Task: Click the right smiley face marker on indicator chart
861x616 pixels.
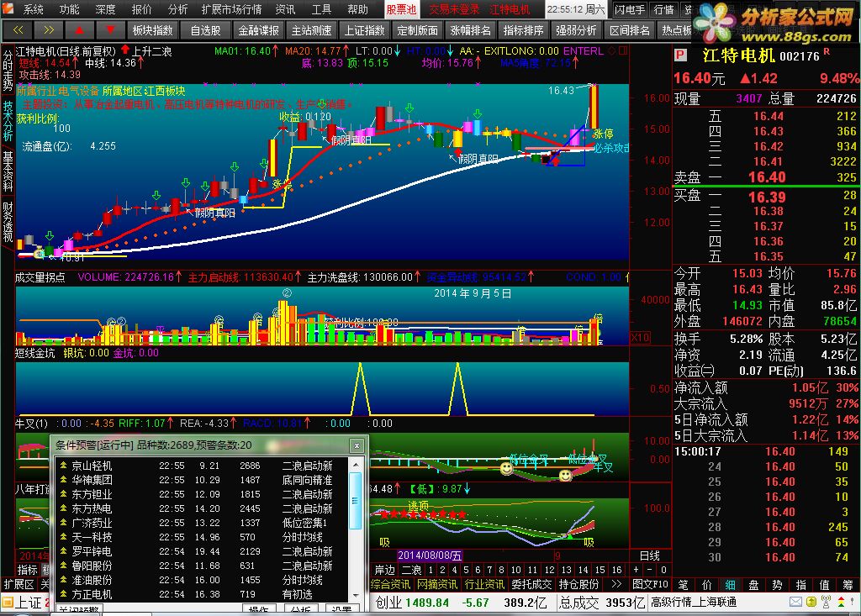Action: pyautogui.click(x=565, y=475)
